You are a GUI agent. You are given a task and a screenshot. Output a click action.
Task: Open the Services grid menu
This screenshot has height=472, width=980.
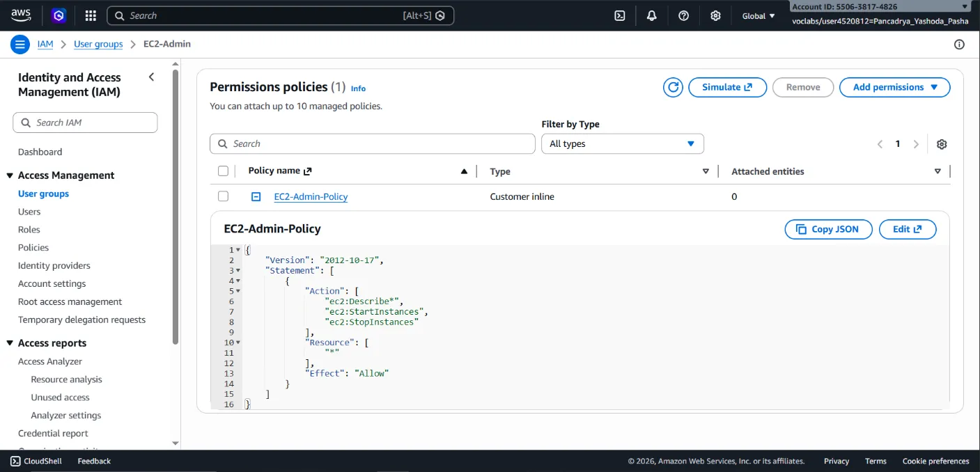91,15
